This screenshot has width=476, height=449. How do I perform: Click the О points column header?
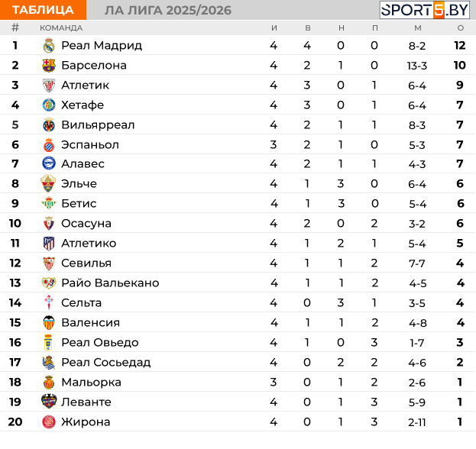(x=461, y=28)
